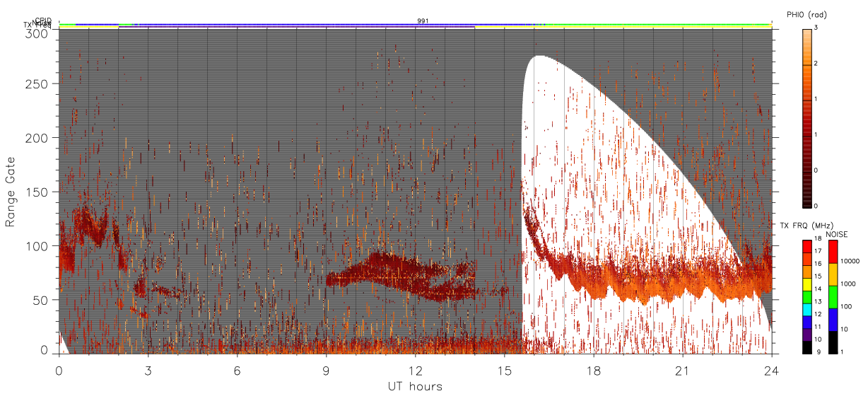Click the '3' label on the PHI0 color bar
868x401 pixels.
(816, 28)
